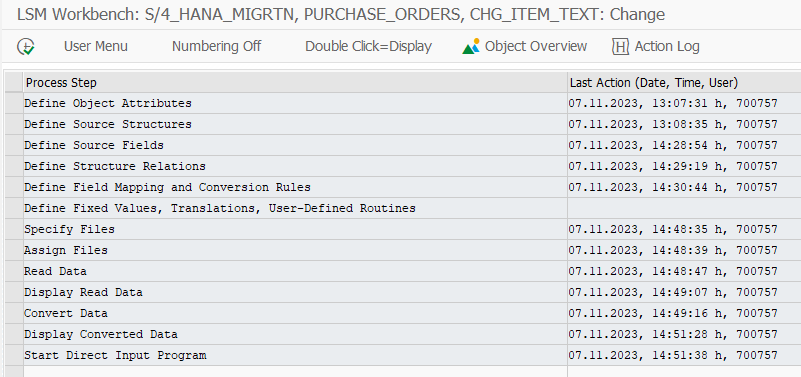The height and width of the screenshot is (377, 801).
Task: Select Specify Files step
Action: click(69, 229)
